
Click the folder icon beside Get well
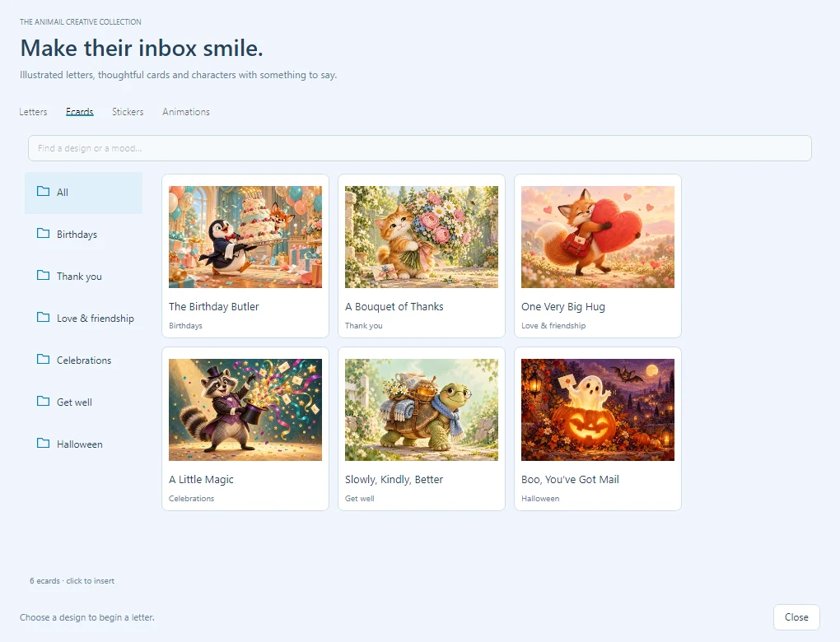coord(43,401)
